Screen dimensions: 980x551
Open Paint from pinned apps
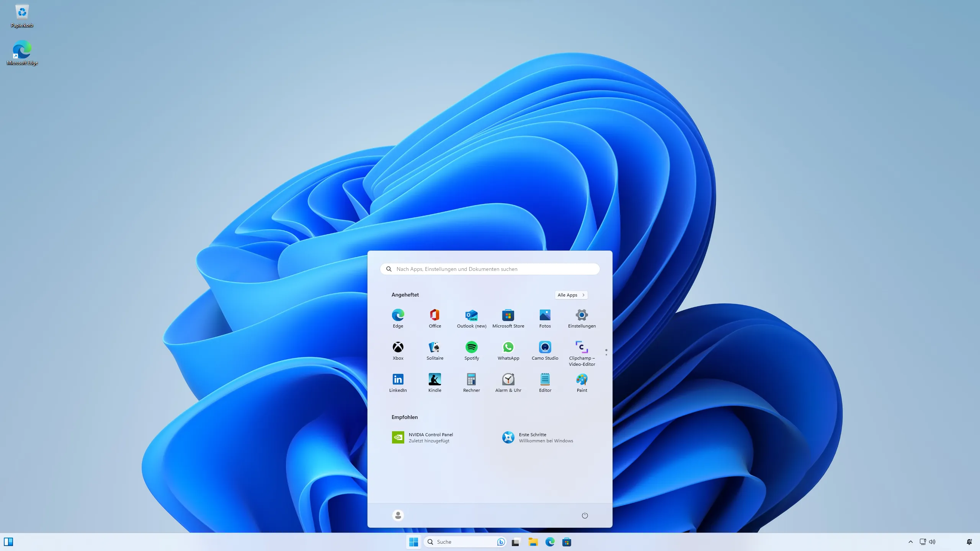click(581, 380)
